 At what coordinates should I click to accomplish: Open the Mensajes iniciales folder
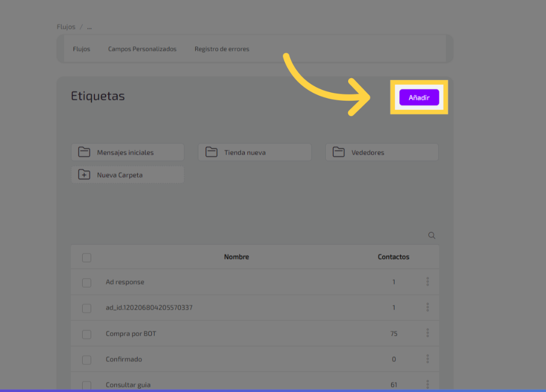(127, 152)
